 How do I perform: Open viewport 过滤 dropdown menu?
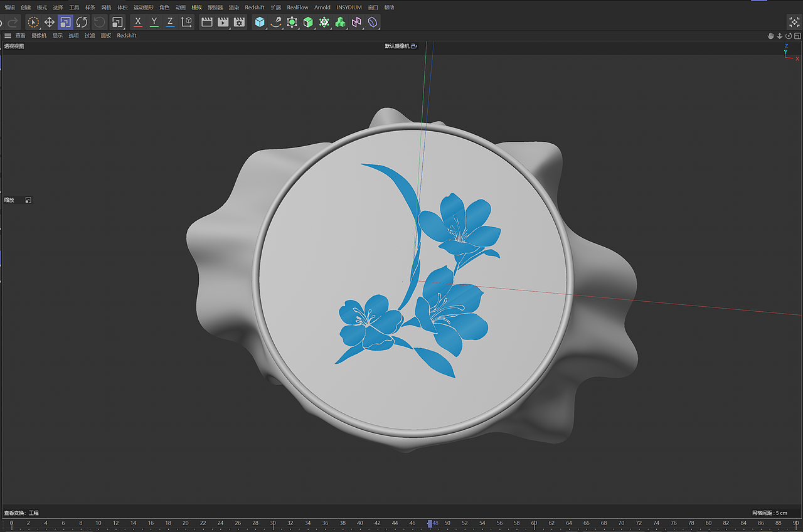point(90,36)
